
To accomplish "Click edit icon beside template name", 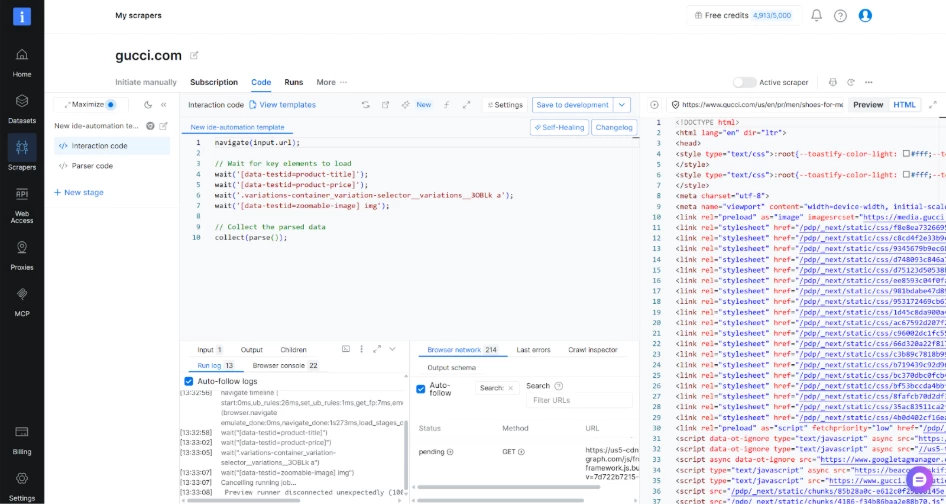I will coord(163,126).
